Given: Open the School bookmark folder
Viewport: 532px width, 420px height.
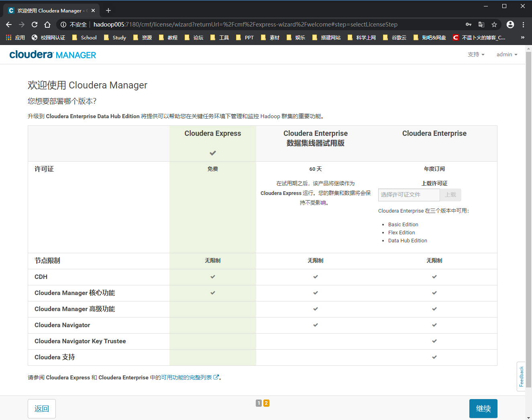Looking at the screenshot, I should click(x=84, y=37).
